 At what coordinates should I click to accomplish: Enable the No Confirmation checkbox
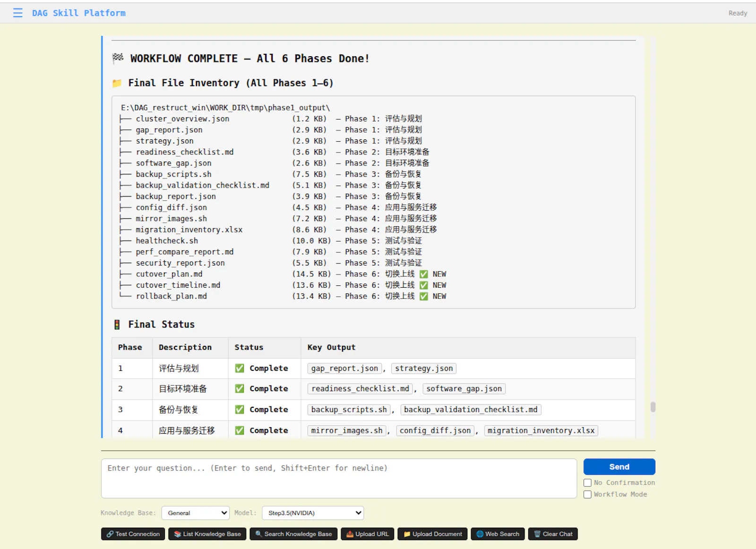click(587, 483)
